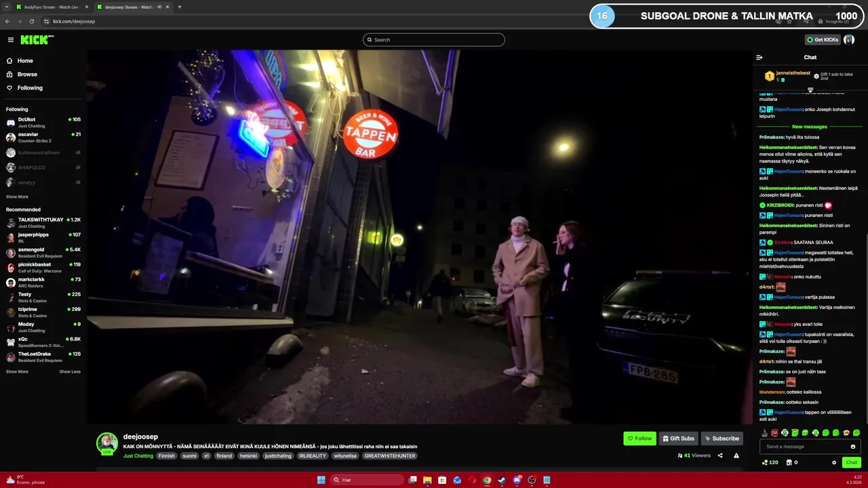
Task: Select the IRLREALITY tag
Action: click(313, 456)
